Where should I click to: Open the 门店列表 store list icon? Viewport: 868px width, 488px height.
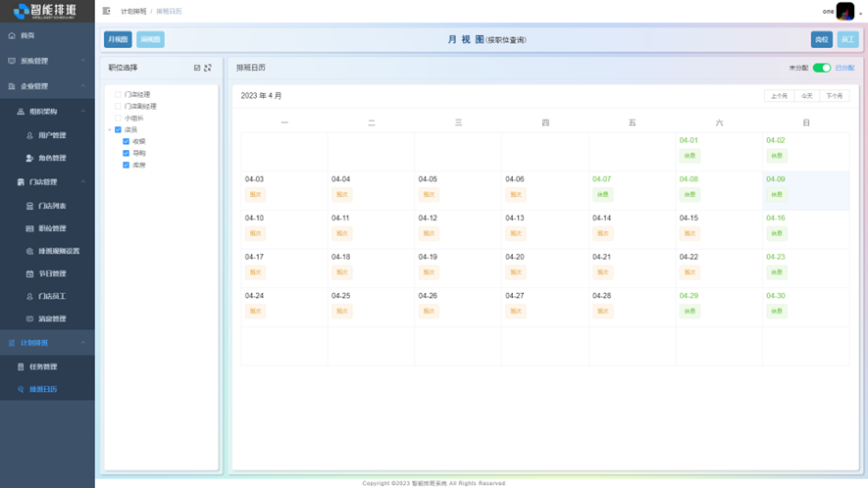[x=29, y=206]
